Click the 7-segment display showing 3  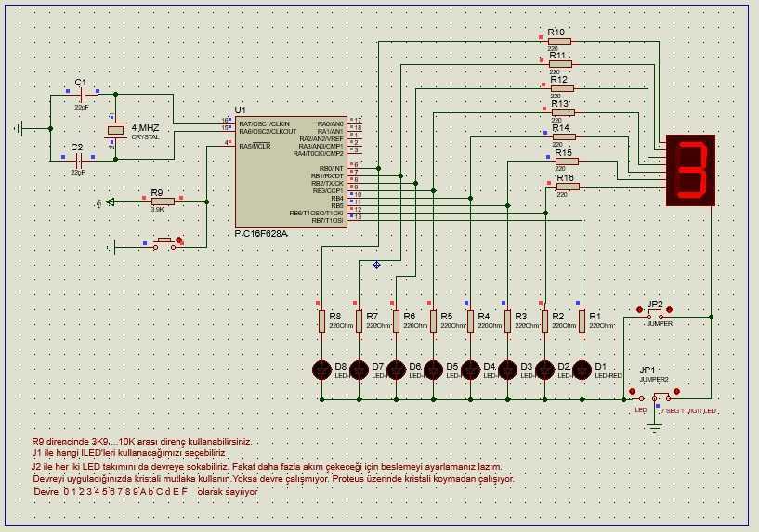690,170
